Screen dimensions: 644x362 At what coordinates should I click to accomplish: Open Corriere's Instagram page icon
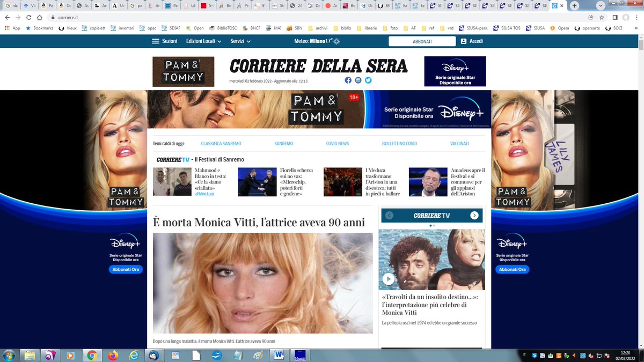coord(358,80)
